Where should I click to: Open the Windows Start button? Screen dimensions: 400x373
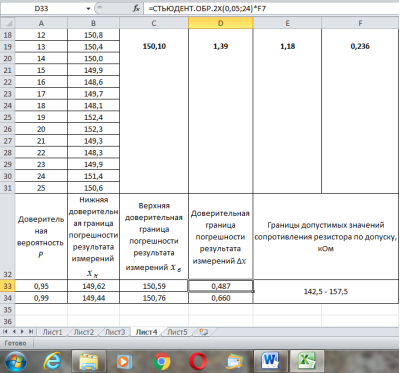16,361
